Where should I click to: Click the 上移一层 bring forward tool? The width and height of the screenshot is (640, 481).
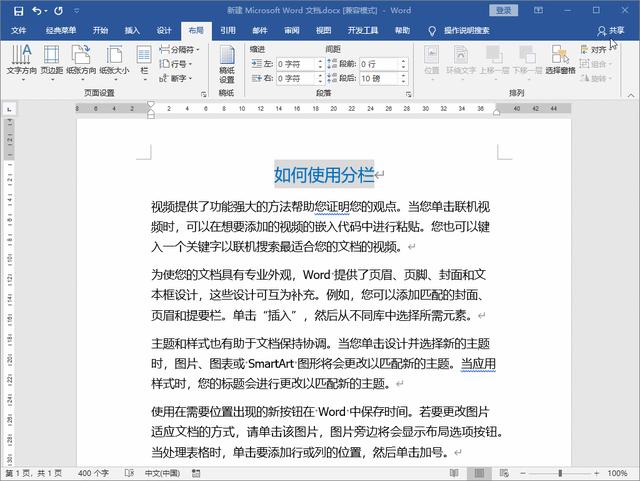pyautogui.click(x=494, y=62)
